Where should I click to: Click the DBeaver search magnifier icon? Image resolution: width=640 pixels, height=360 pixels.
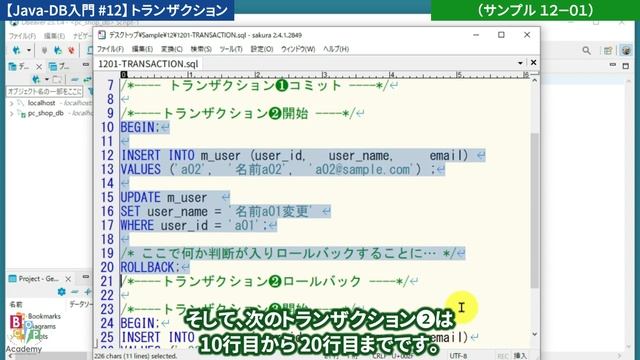click(x=587, y=51)
